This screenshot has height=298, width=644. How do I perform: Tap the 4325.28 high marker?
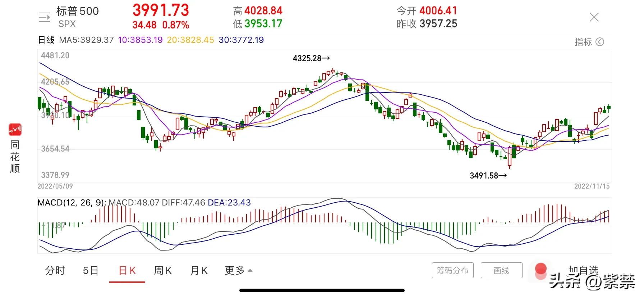click(x=311, y=58)
